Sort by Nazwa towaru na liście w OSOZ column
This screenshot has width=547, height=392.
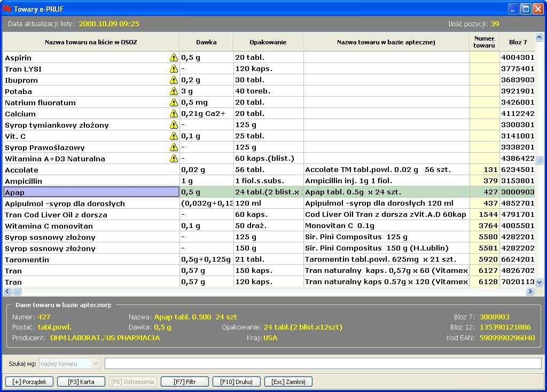(x=91, y=42)
